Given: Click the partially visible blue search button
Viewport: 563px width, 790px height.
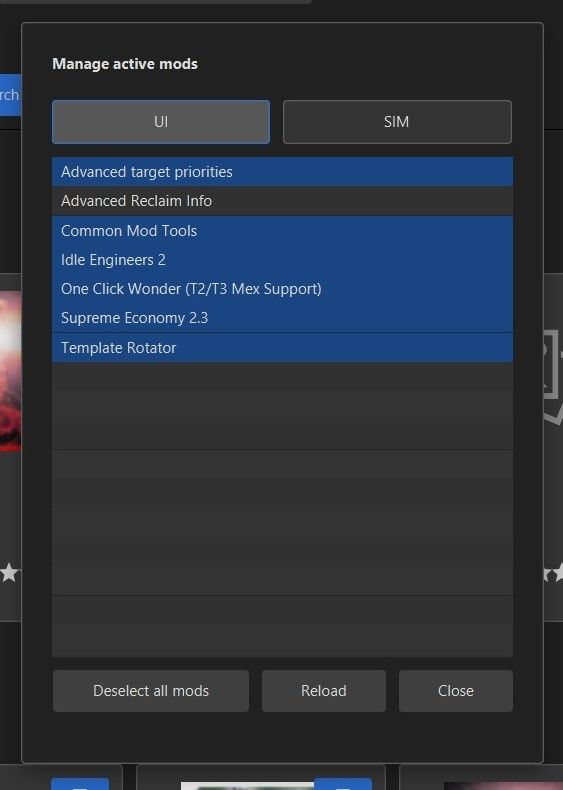Looking at the screenshot, I should (x=10, y=95).
